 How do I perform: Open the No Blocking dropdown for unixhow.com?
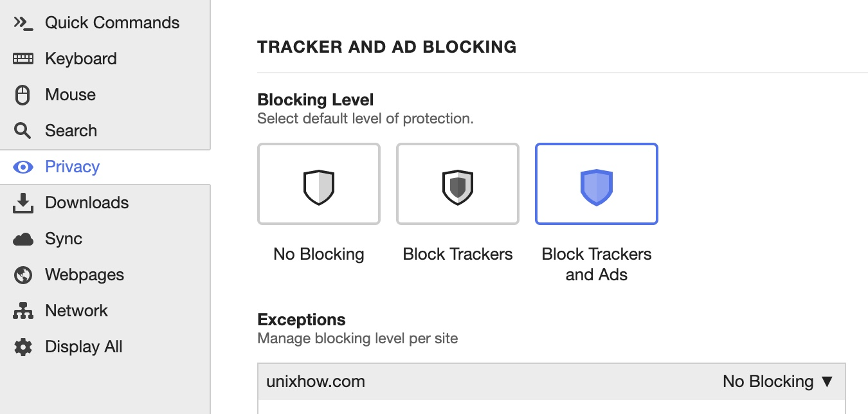tap(778, 381)
